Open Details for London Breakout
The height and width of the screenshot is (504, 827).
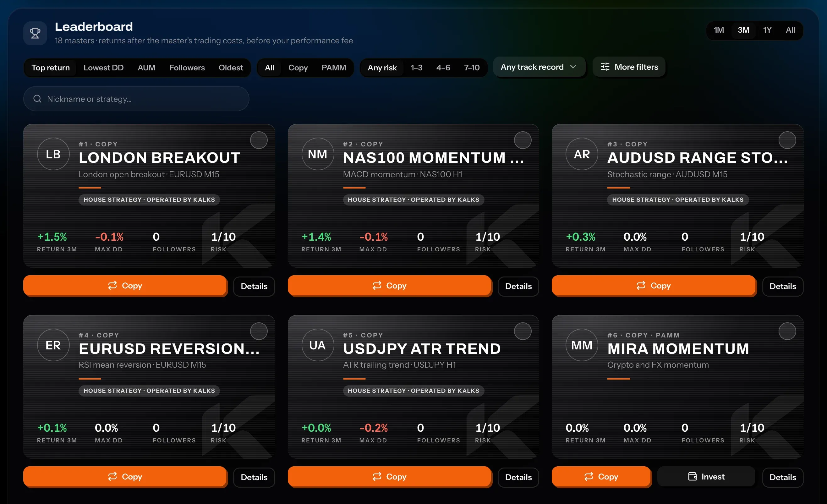click(x=254, y=286)
